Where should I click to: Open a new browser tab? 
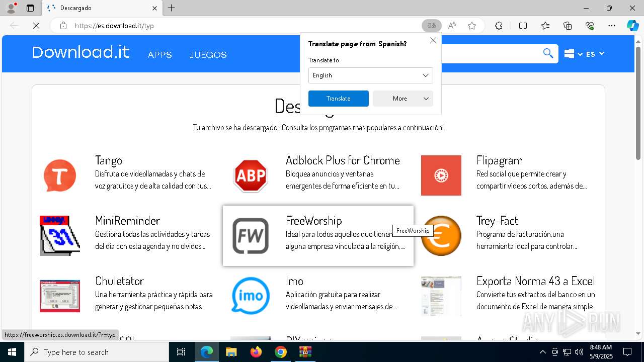[172, 8]
